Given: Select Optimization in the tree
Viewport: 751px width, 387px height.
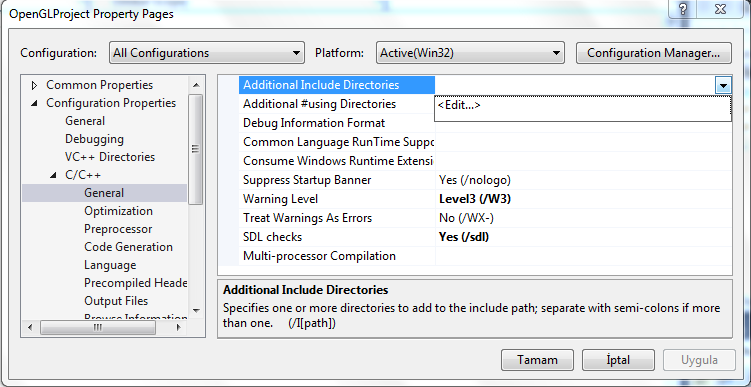Looking at the screenshot, I should tap(118, 211).
